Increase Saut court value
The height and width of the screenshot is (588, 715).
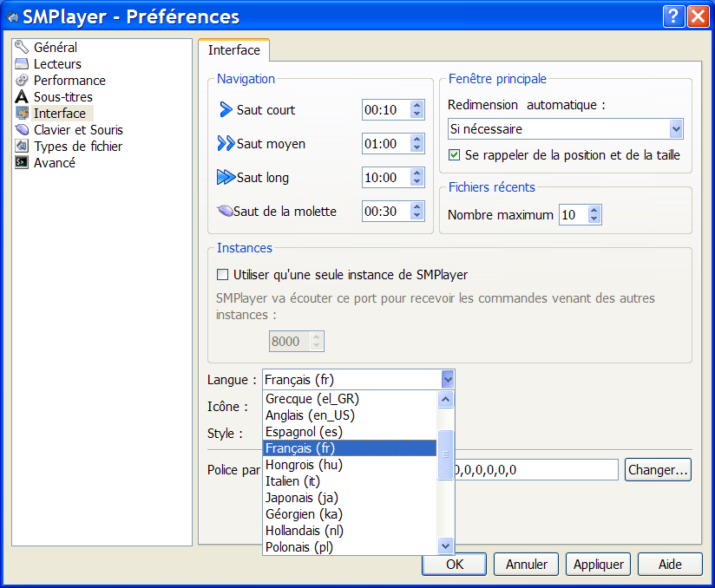tap(417, 105)
